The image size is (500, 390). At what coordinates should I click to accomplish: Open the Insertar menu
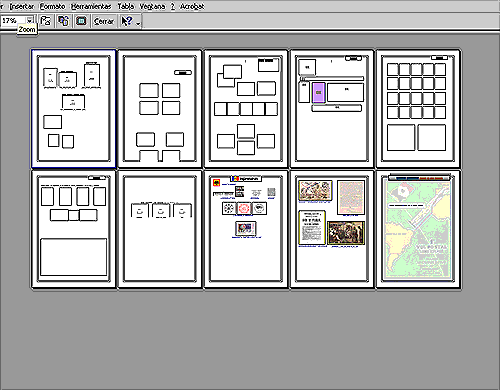[22, 6]
